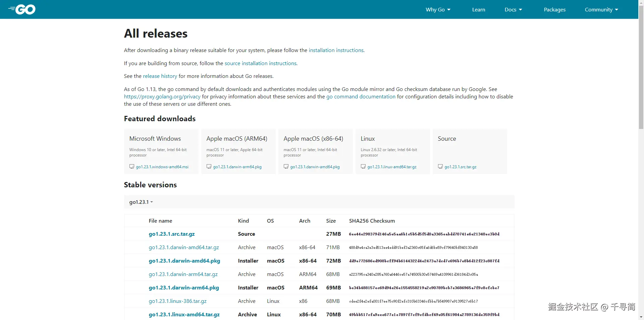
Task: Click the "70MB" size cell
Action: (x=333, y=314)
